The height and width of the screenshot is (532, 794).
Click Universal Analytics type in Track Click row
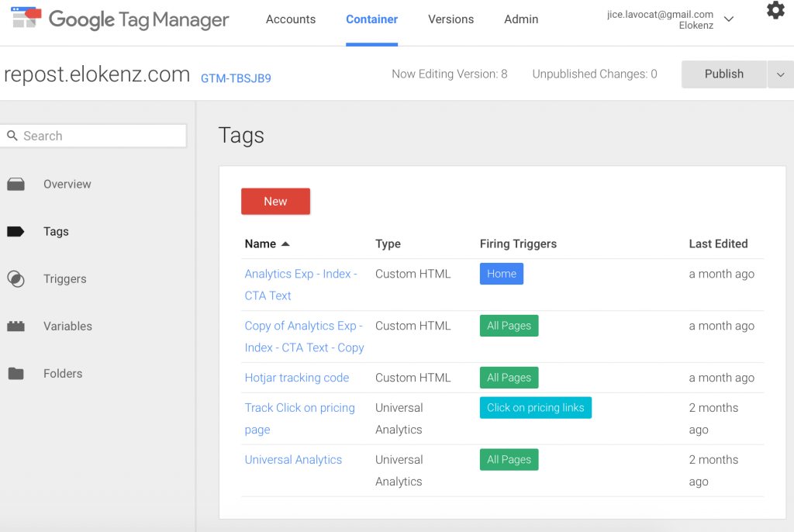pos(399,419)
